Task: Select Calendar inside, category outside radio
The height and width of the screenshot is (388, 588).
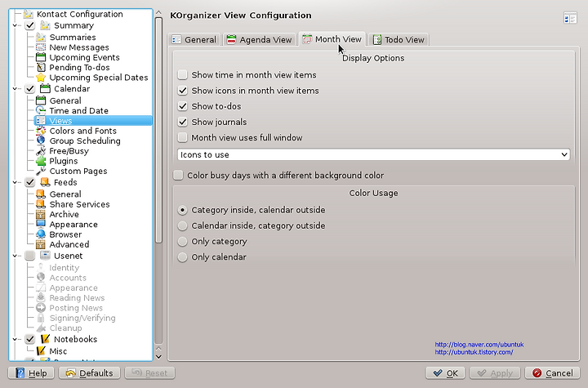Action: [x=183, y=225]
